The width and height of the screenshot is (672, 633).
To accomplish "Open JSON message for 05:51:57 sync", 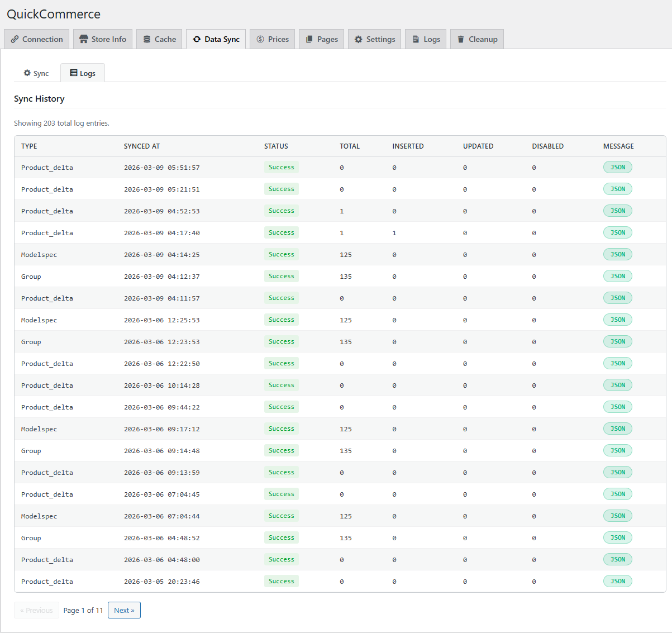I will [x=618, y=167].
